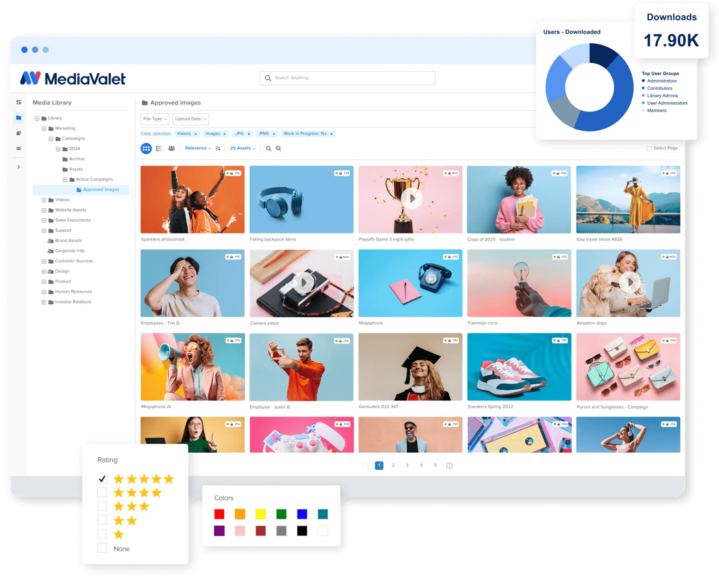Check the Select Page checkbox
This screenshot has height=588, width=719.
coord(649,148)
